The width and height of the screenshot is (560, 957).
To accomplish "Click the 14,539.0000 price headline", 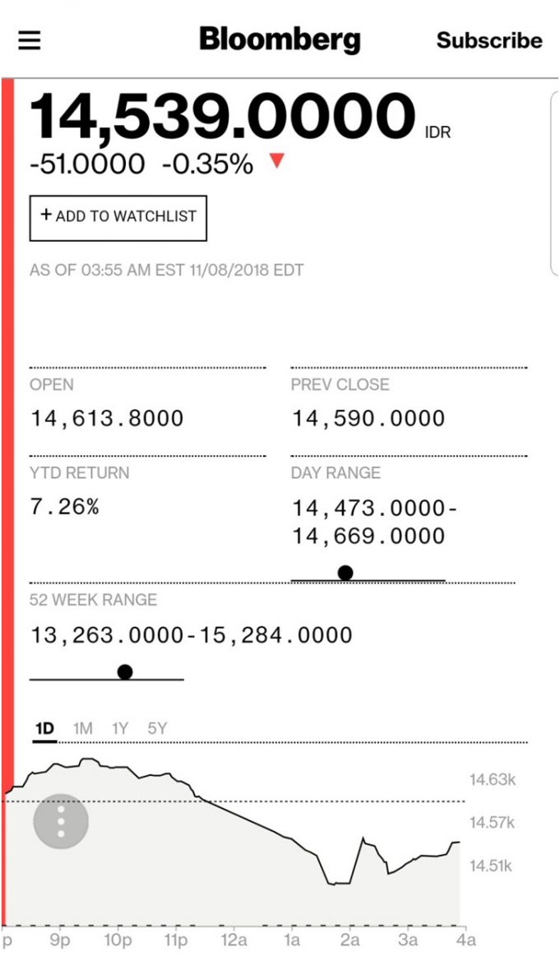I will coord(223,117).
